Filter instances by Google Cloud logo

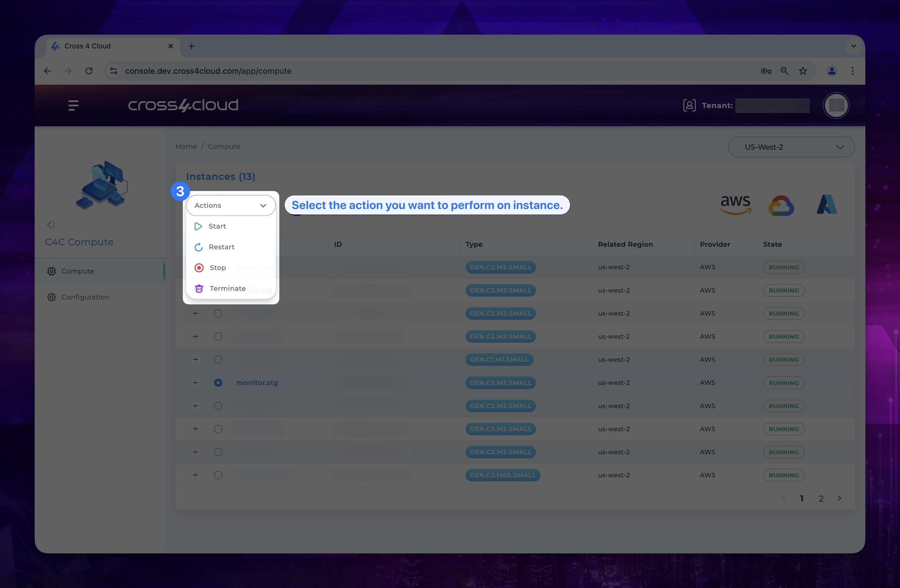pyautogui.click(x=781, y=206)
